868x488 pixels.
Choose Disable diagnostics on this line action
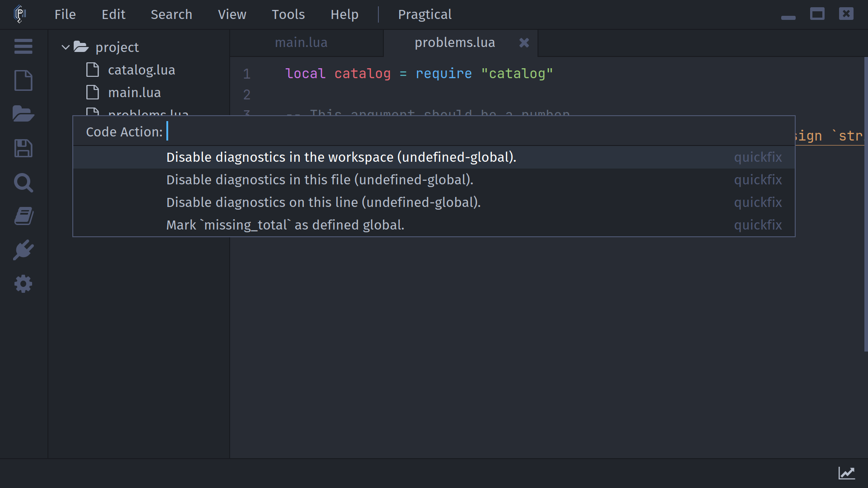point(434,202)
